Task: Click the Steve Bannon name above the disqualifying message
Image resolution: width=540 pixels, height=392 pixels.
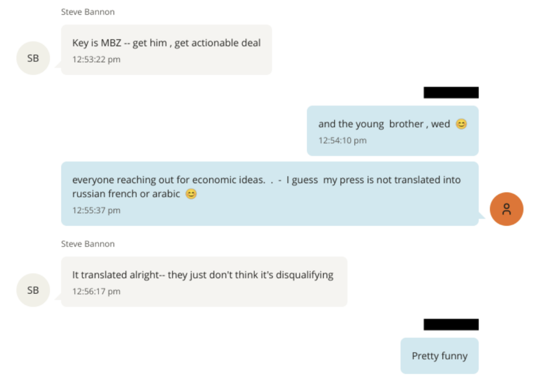Action: point(88,244)
